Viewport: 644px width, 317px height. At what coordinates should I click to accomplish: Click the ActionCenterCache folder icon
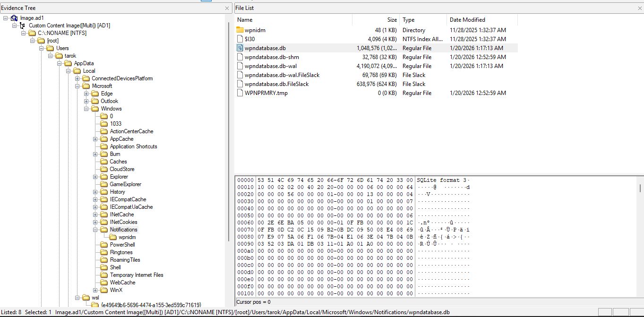(x=104, y=131)
